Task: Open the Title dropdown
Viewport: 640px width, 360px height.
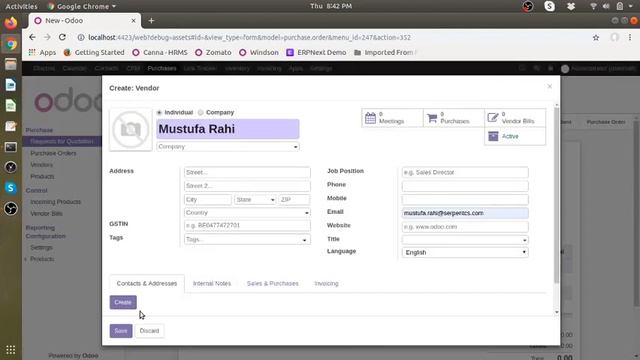Action: [x=465, y=240]
